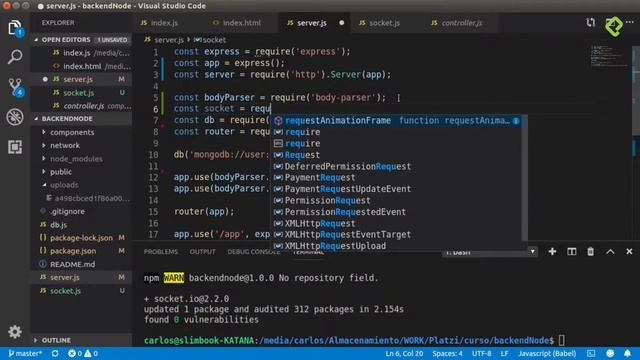The height and width of the screenshot is (360, 640).
Task: Choose the DeferredPermissionRequest suggestion
Action: point(396,166)
